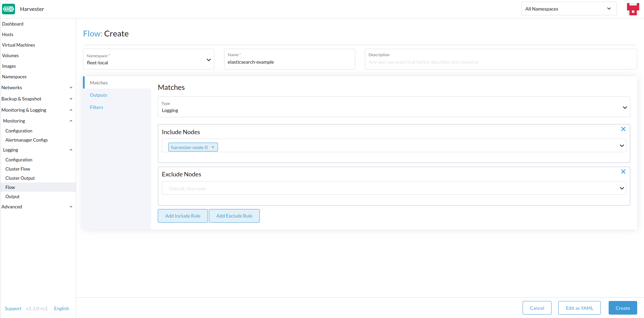This screenshot has width=644, height=318.
Task: Open the Support link in the footer
Action: click(13, 308)
